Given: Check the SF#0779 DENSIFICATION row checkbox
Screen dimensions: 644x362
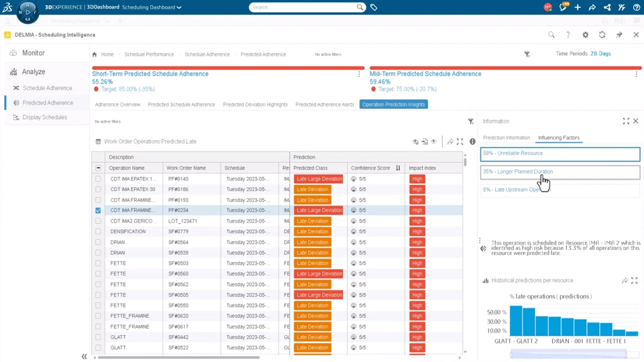Looking at the screenshot, I should tap(98, 231).
